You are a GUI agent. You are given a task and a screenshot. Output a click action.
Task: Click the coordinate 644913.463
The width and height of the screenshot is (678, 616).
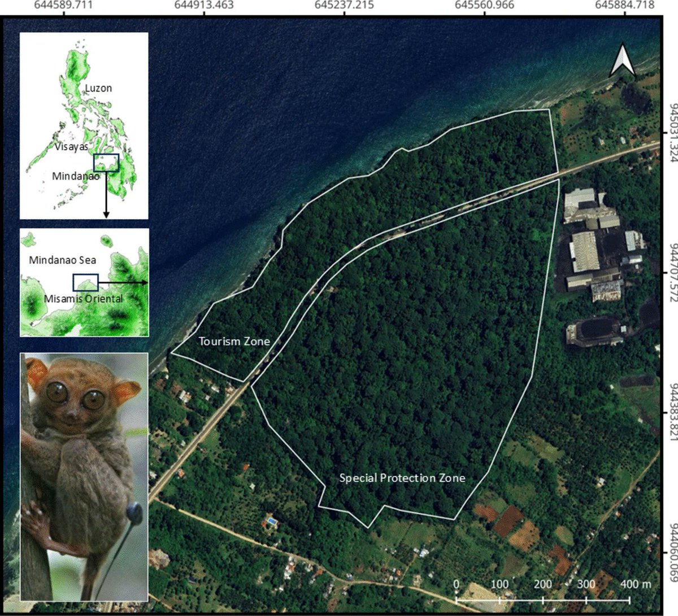click(204, 5)
